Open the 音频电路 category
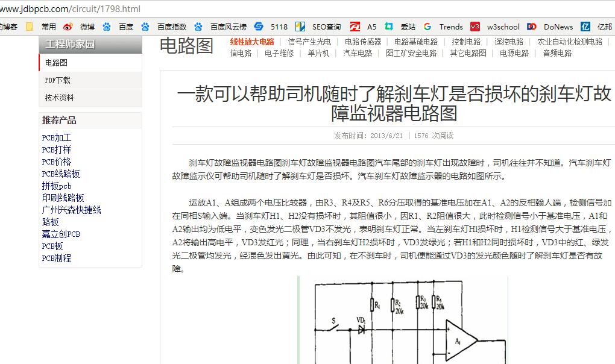 click(557, 53)
